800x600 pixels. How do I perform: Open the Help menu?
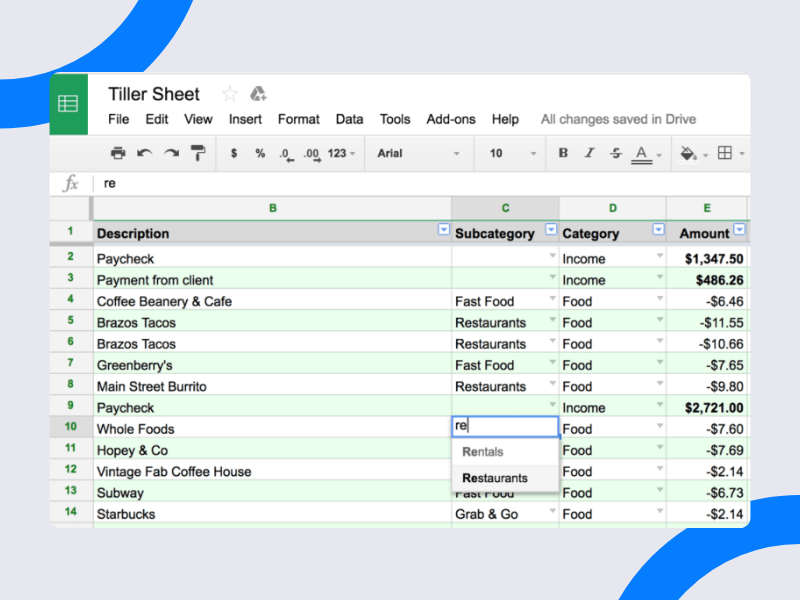(x=505, y=119)
